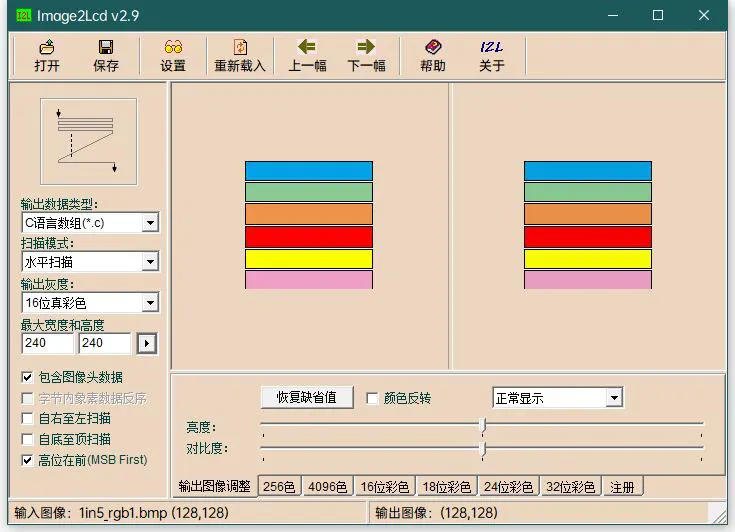The image size is (735, 532).
Task: Open the 注册 registration tab
Action: 622,487
